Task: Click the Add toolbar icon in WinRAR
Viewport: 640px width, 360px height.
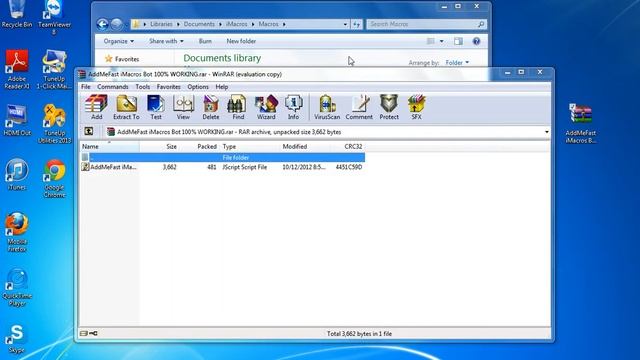Action: tap(96, 107)
